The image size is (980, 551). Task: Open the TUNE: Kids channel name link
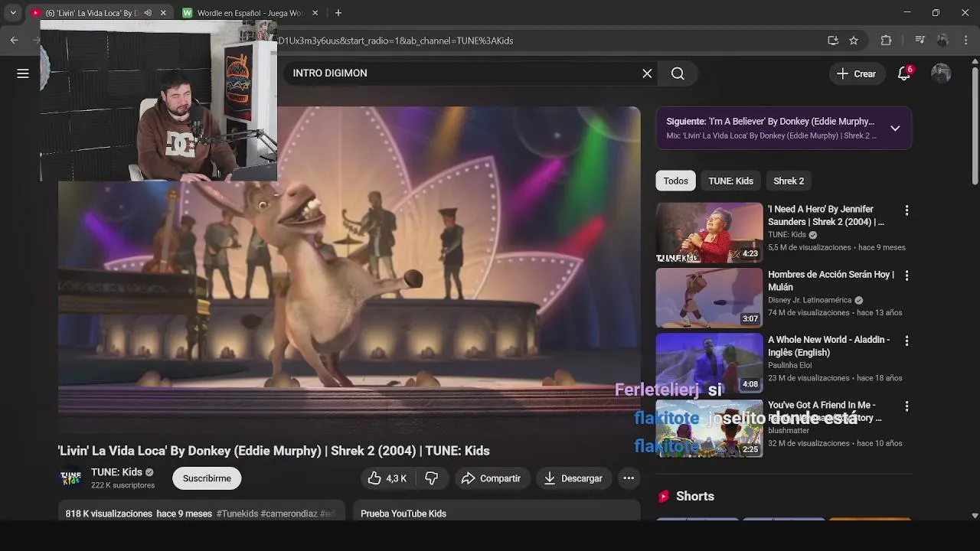[x=116, y=472]
